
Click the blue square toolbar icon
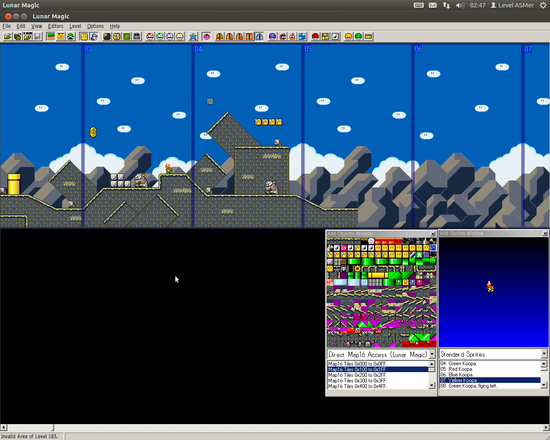pyautogui.click(x=302, y=36)
